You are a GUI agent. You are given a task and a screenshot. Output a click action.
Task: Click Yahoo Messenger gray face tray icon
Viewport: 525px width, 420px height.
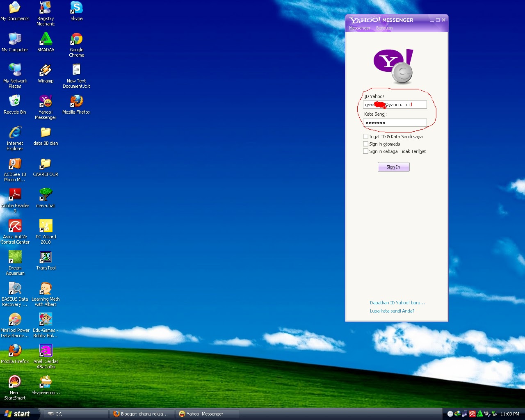[x=450, y=414]
